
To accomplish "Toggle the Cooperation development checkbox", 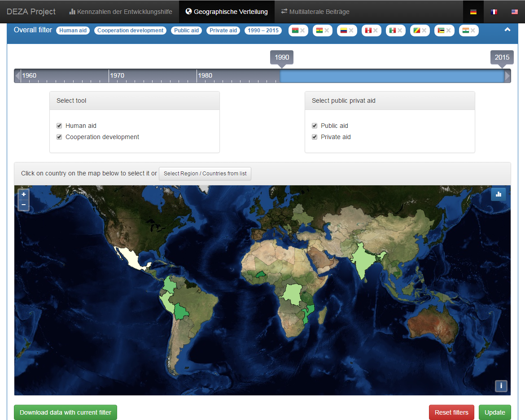I will pyautogui.click(x=59, y=137).
